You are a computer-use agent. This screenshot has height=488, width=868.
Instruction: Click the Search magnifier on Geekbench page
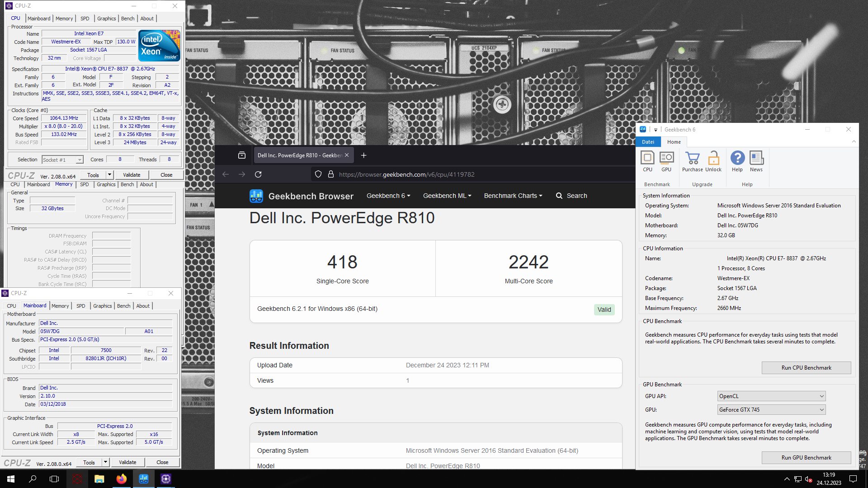pyautogui.click(x=559, y=196)
